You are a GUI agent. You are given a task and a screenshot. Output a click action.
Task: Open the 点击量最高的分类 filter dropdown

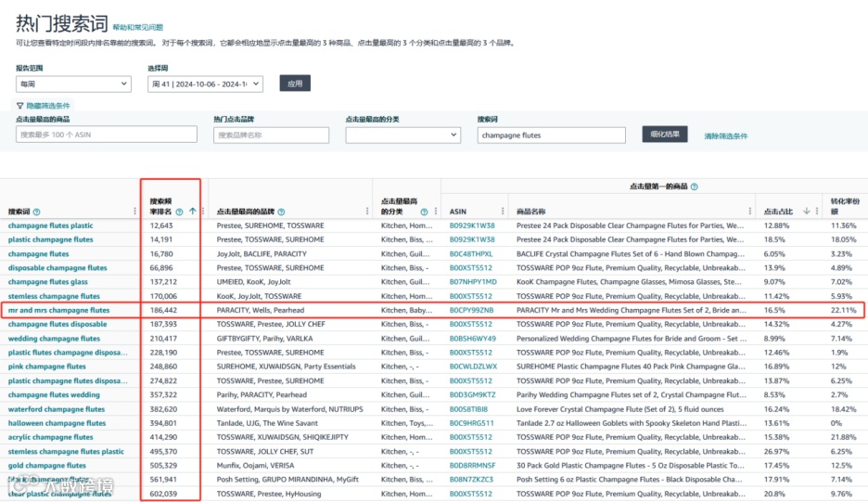[403, 135]
